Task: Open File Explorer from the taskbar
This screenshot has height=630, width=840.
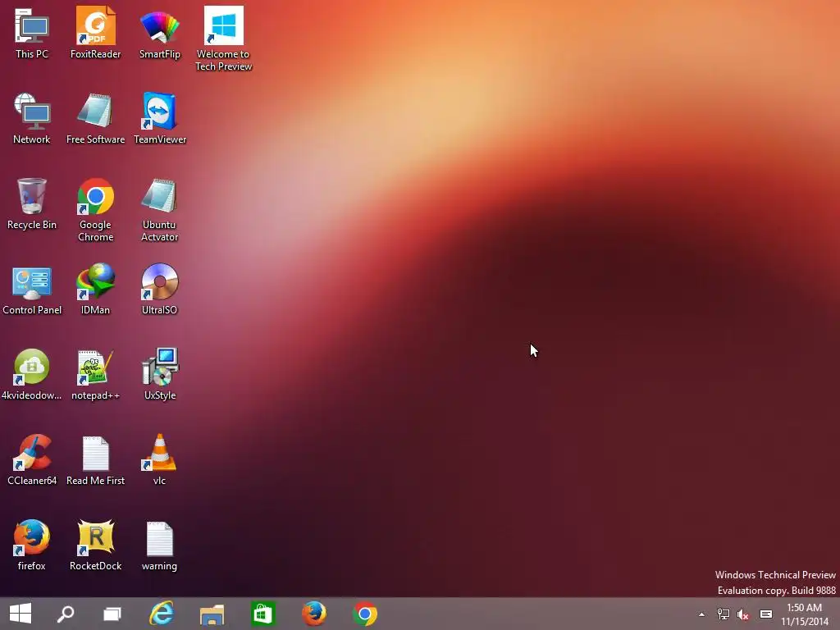Action: (212, 614)
